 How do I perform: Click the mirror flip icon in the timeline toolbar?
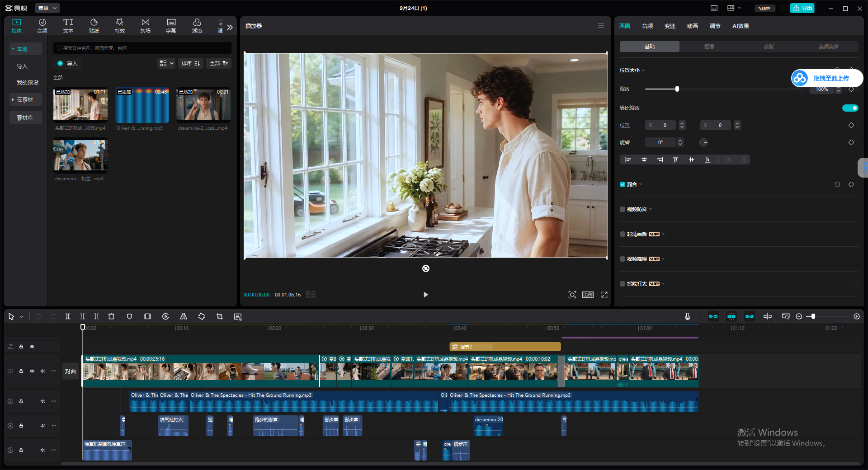(x=184, y=316)
